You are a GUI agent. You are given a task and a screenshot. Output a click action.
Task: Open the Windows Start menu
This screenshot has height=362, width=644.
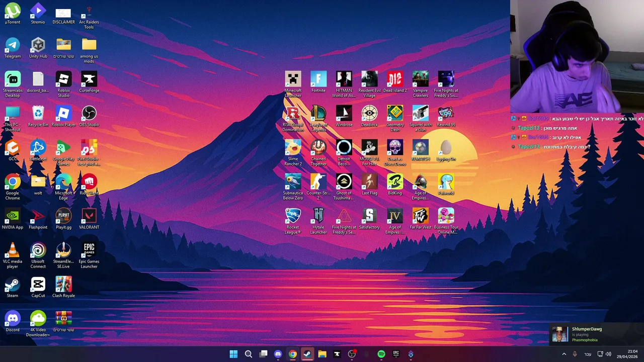233,354
